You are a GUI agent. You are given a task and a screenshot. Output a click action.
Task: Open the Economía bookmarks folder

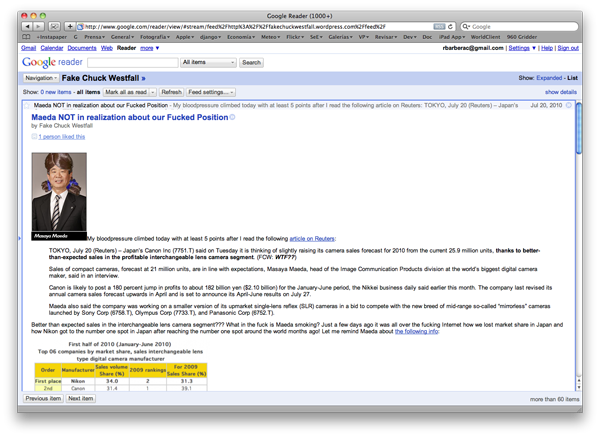coord(241,37)
